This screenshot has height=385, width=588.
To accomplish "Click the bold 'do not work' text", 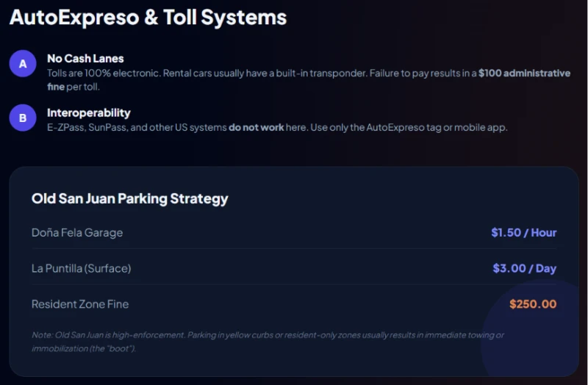I will pos(256,127).
